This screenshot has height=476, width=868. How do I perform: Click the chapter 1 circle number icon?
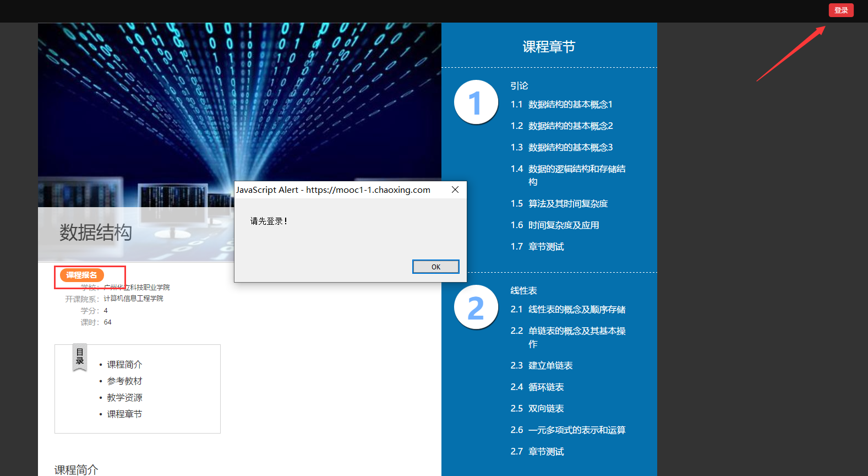coord(476,102)
